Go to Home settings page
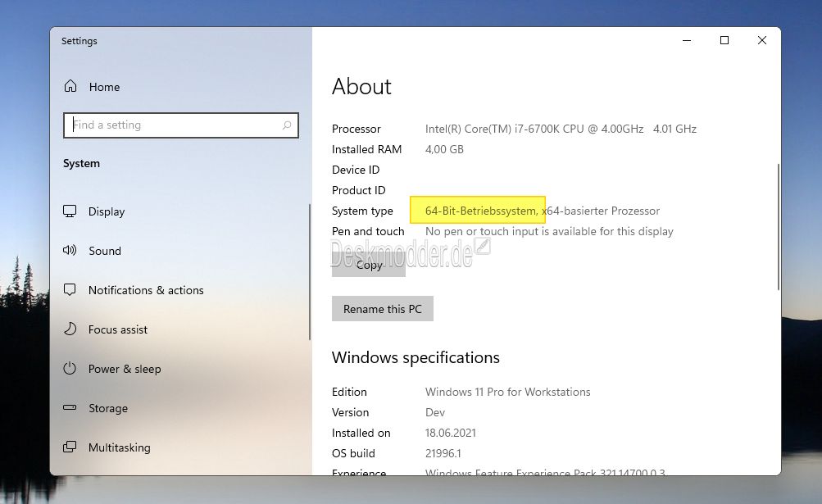Screen dimensions: 822x504 [x=104, y=87]
